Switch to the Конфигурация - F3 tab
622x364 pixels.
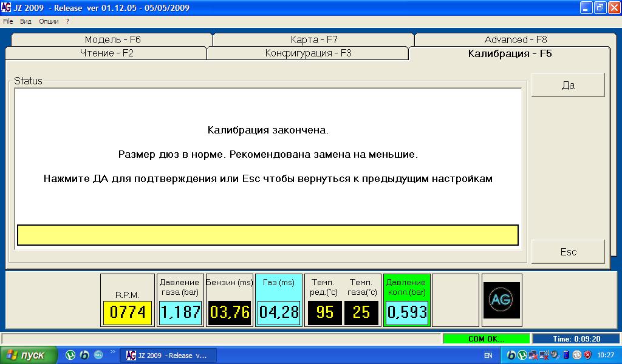(x=308, y=53)
